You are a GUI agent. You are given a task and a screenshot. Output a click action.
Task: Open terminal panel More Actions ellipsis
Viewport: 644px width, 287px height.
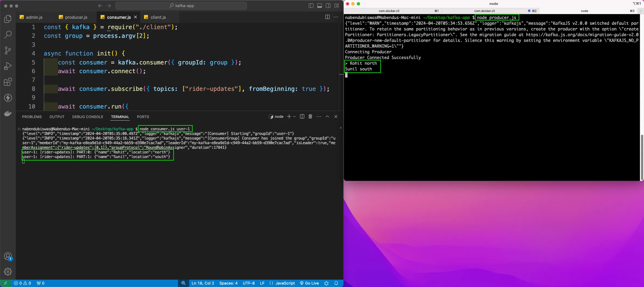coord(319,116)
